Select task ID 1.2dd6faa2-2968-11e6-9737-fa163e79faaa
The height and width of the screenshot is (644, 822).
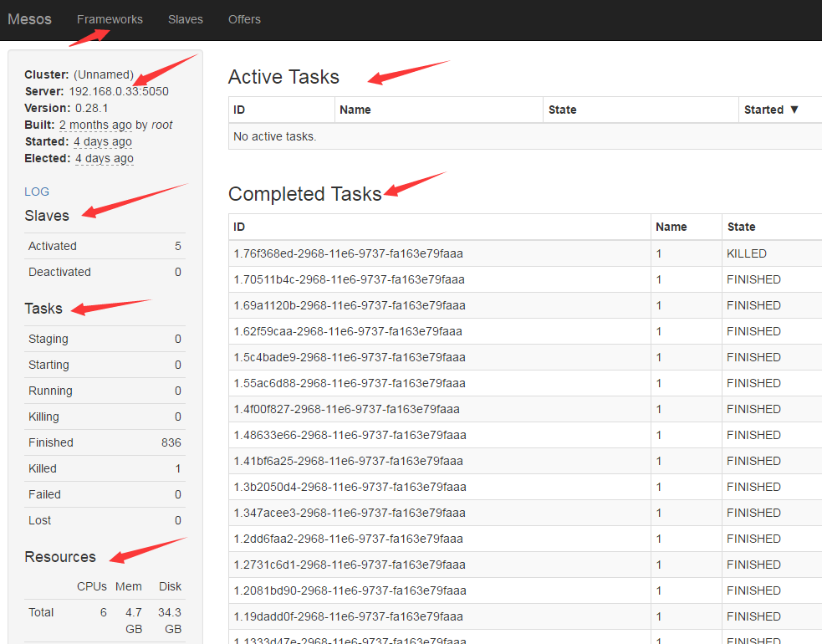348,539
